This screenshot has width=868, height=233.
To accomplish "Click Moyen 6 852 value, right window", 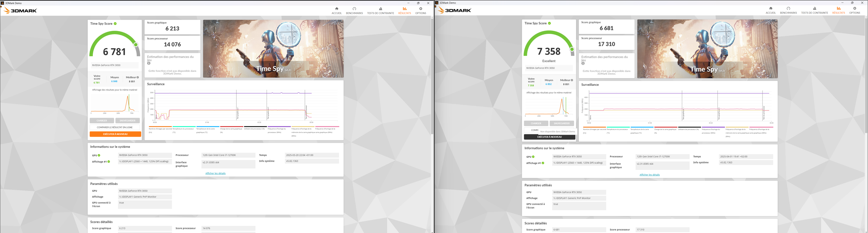I will (549, 84).
